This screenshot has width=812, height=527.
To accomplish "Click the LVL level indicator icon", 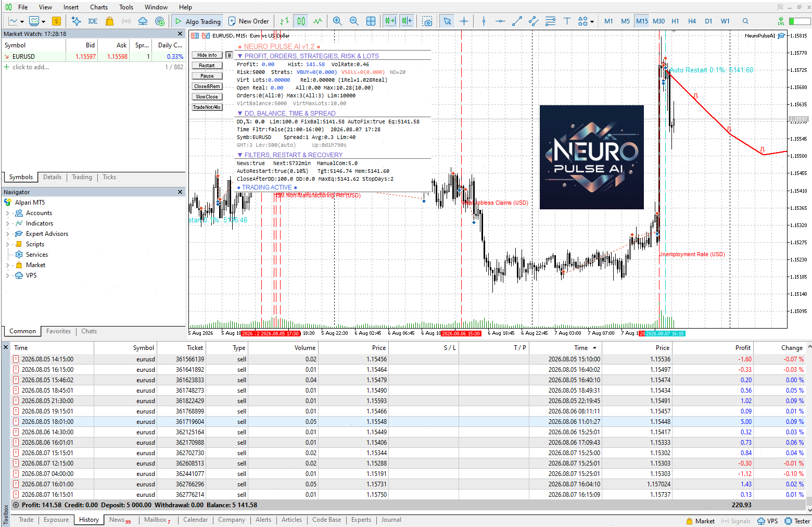I will 781,21.
